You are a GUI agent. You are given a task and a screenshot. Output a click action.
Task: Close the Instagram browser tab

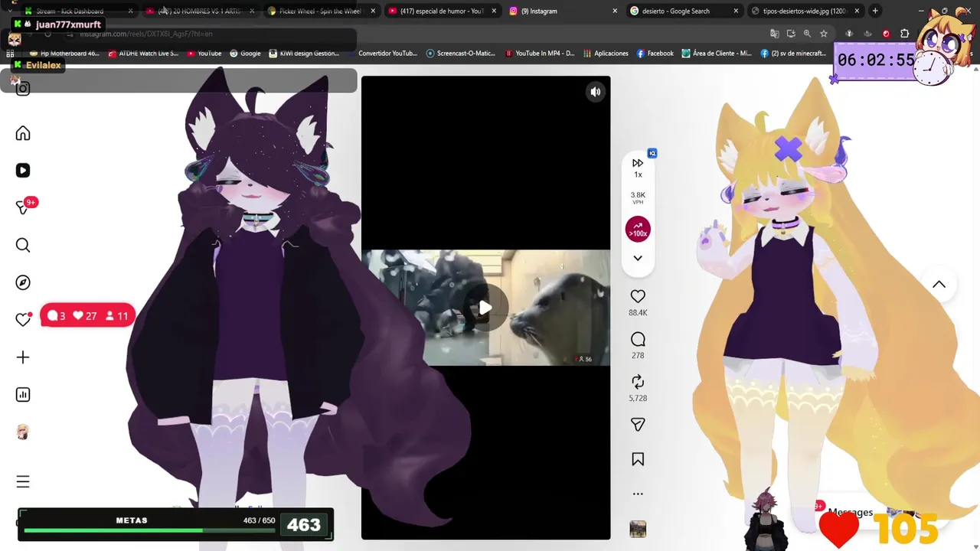pos(615,11)
